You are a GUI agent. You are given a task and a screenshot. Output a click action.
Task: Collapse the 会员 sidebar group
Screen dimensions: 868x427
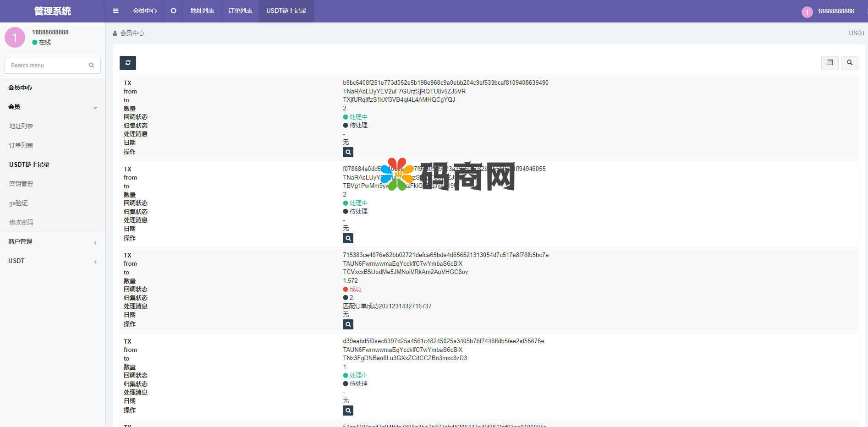[x=53, y=107]
